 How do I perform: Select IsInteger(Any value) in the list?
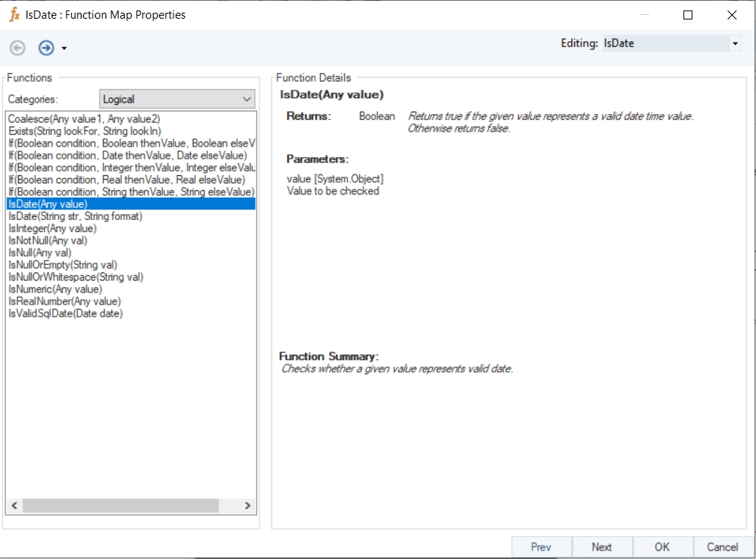pyautogui.click(x=52, y=228)
